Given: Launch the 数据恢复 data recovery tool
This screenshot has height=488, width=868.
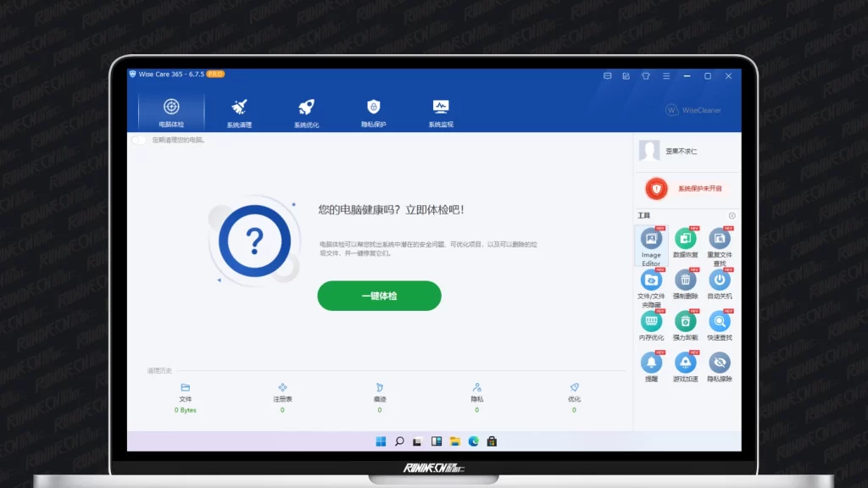Looking at the screenshot, I should click(x=685, y=240).
